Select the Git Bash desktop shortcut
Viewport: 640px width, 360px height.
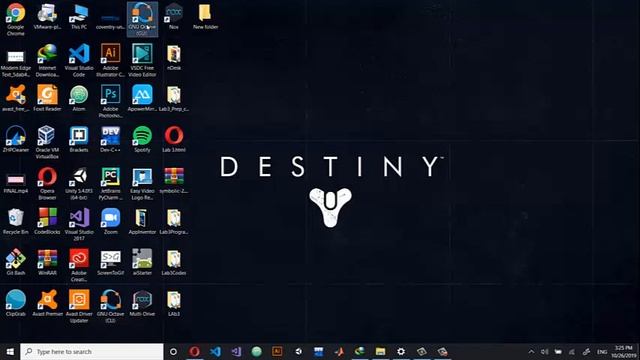(16, 262)
